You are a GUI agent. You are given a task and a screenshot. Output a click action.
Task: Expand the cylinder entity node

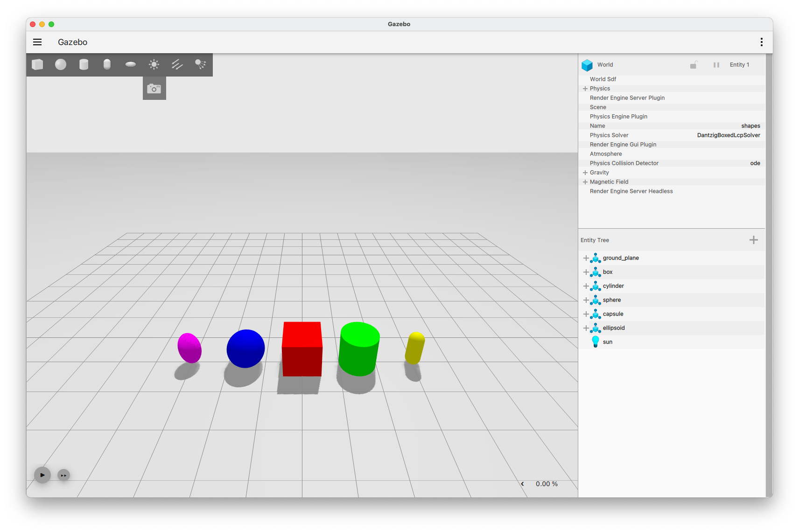(x=586, y=286)
